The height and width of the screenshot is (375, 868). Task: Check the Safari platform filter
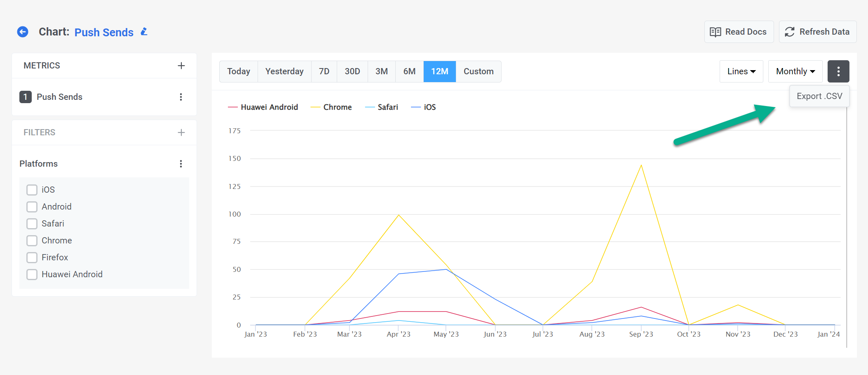(32, 224)
